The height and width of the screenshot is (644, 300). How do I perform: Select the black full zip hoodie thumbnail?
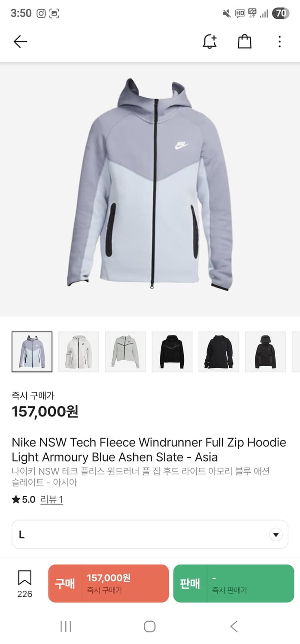point(219,352)
